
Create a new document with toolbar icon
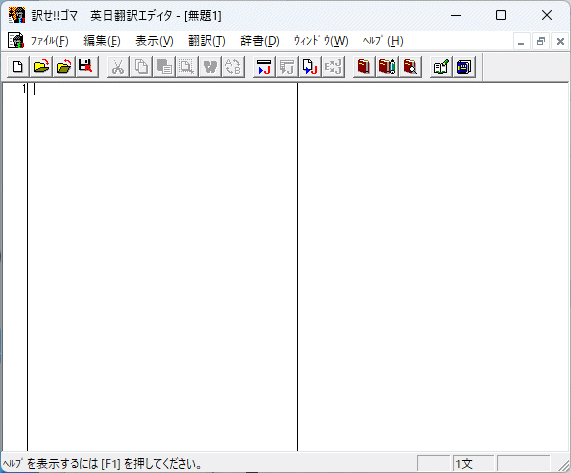click(x=18, y=67)
